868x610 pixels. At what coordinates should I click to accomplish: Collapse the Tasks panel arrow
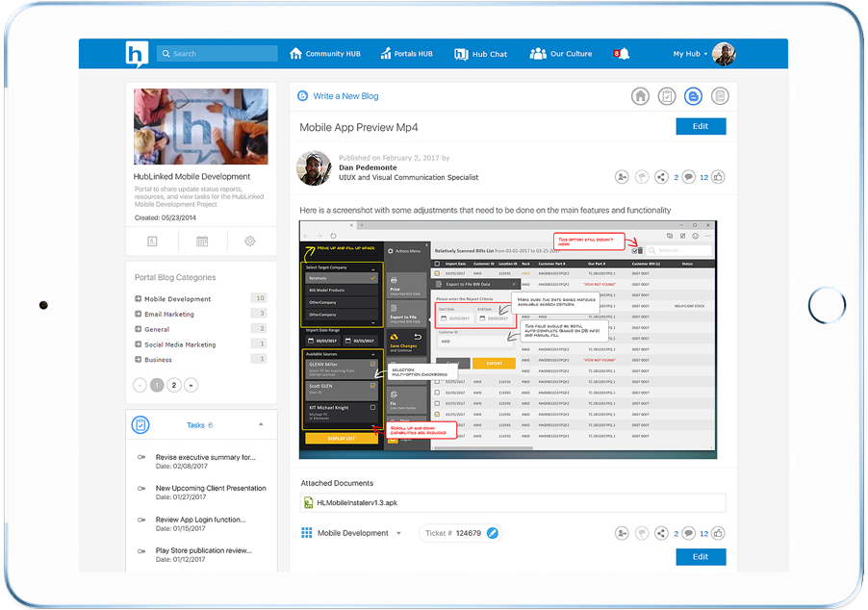pyautogui.click(x=261, y=424)
